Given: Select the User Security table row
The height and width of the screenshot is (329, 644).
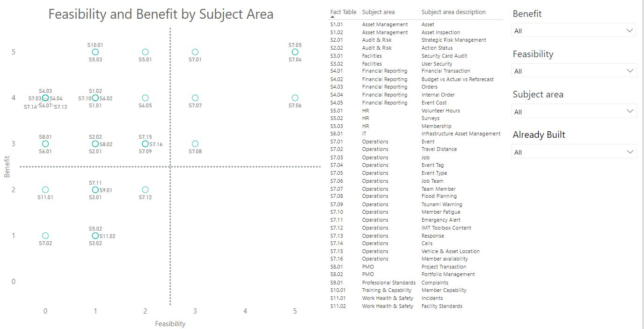Looking at the screenshot, I should point(416,64).
